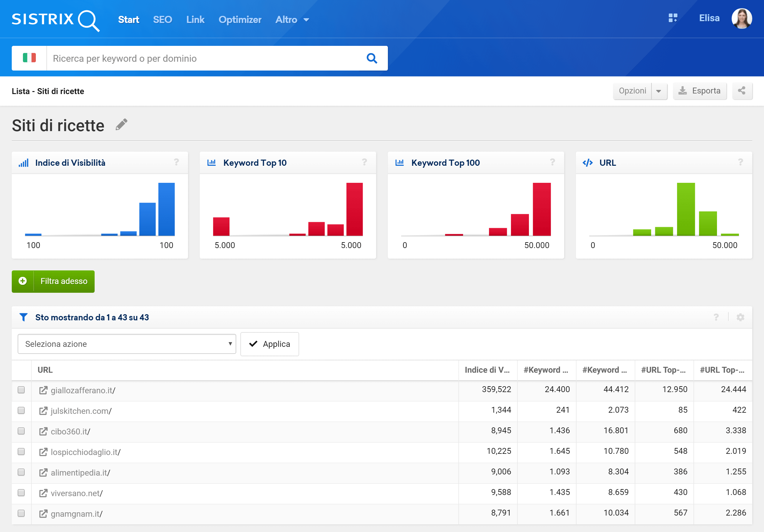Edit list name with pencil icon
The width and height of the screenshot is (764, 532).
[x=121, y=125]
